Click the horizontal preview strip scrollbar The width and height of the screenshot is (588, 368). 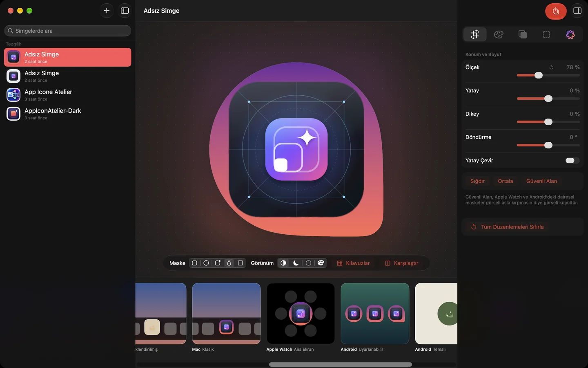341,364
